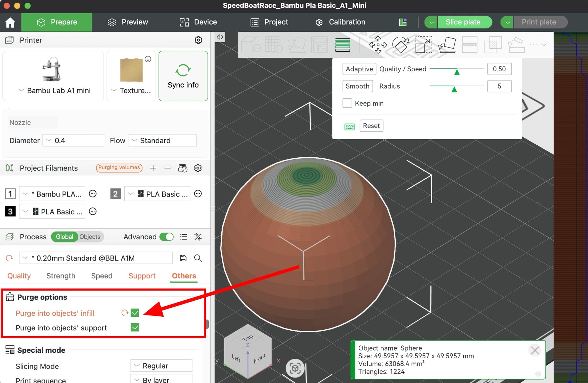Click the variable layer height icon
The width and height of the screenshot is (588, 383).
pyautogui.click(x=343, y=45)
